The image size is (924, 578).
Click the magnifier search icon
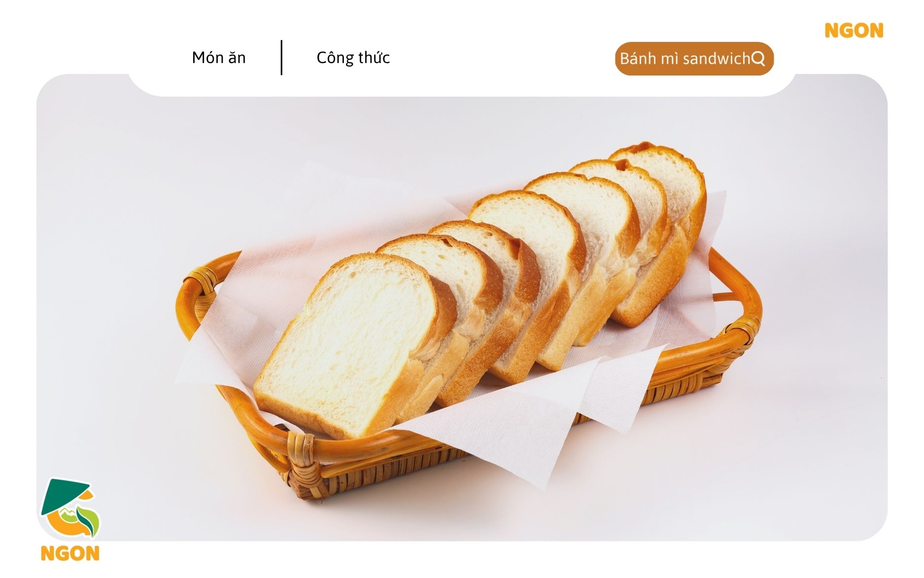(x=758, y=59)
